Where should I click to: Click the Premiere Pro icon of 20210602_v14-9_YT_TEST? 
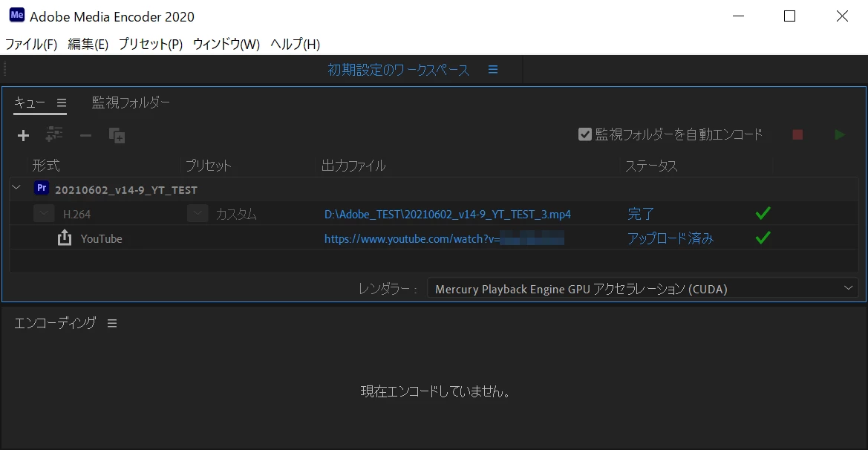[x=42, y=188]
